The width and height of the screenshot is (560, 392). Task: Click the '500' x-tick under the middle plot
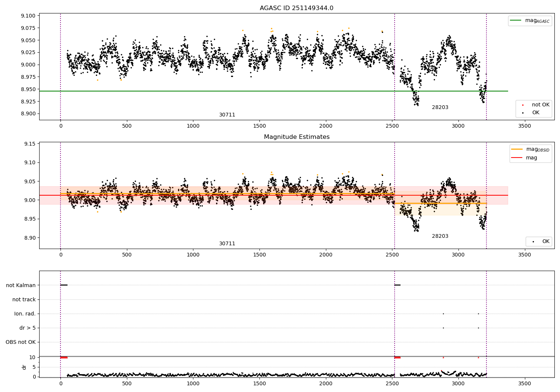[127, 255]
